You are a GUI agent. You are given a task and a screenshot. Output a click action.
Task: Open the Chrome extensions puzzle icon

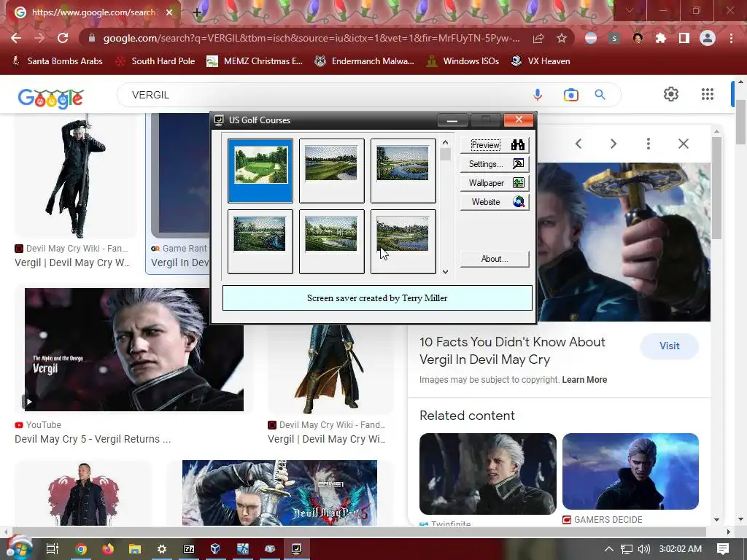click(x=661, y=38)
